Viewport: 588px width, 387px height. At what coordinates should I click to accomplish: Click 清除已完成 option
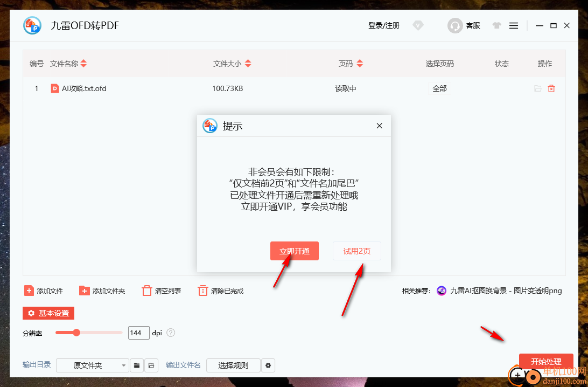[221, 291]
